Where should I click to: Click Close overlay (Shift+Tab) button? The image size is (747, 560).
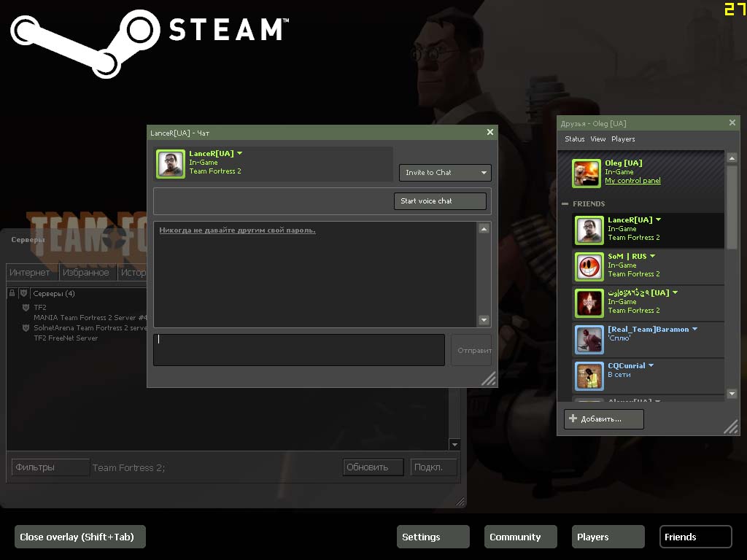coord(80,537)
